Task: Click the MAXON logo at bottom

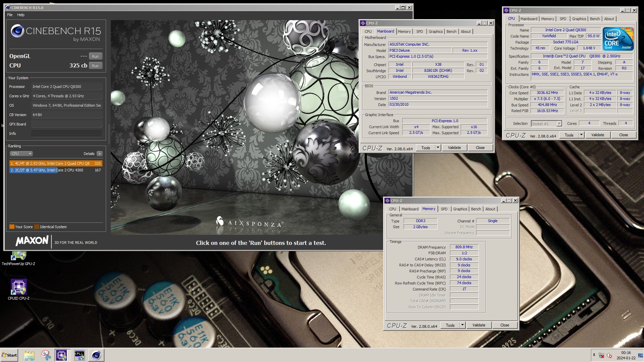Action: (x=32, y=241)
